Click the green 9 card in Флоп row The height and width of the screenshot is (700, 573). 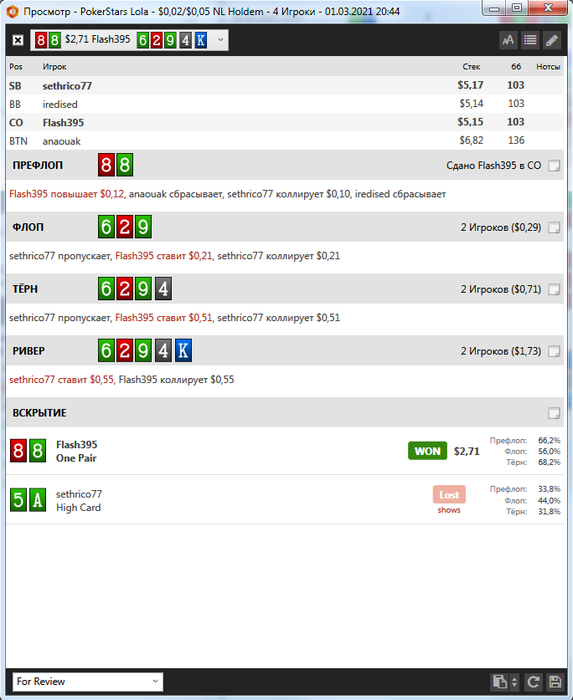click(x=143, y=227)
